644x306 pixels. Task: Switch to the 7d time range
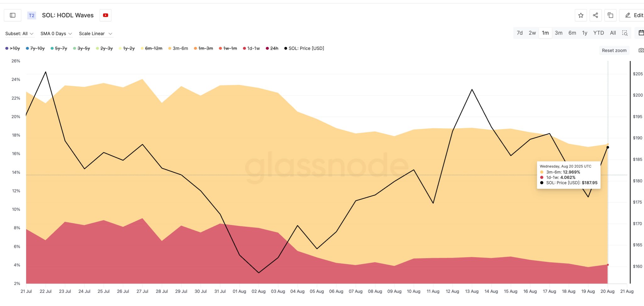click(520, 33)
